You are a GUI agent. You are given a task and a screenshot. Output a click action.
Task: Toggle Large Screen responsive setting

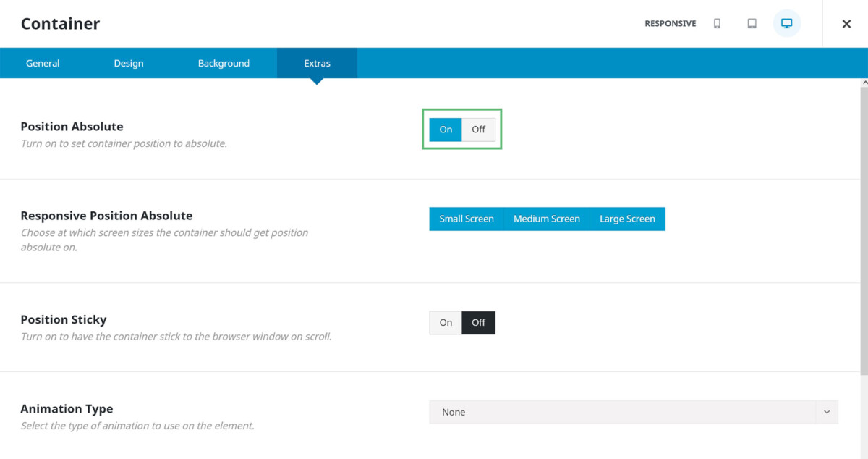click(x=626, y=219)
